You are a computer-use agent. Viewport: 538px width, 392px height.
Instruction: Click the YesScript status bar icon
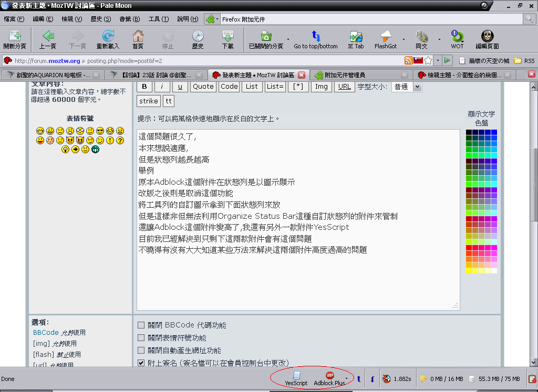[296, 378]
